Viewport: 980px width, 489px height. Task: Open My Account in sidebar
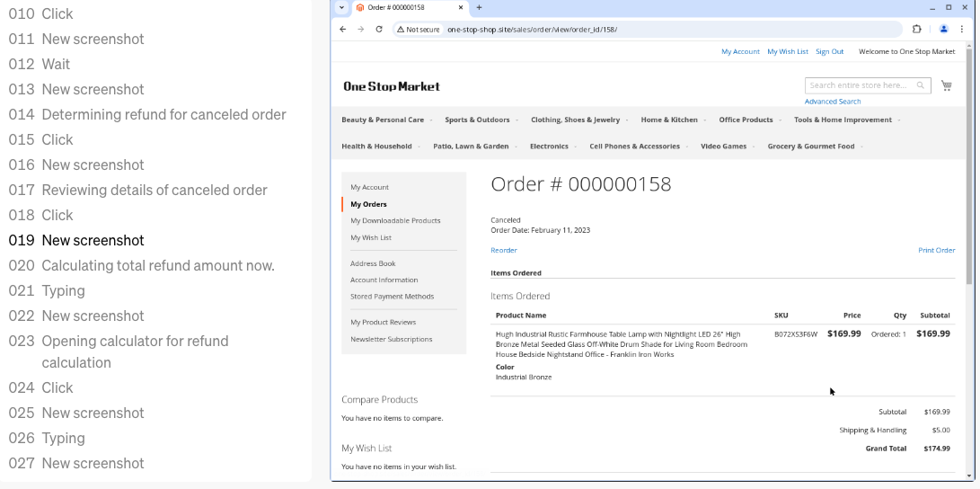pos(369,187)
